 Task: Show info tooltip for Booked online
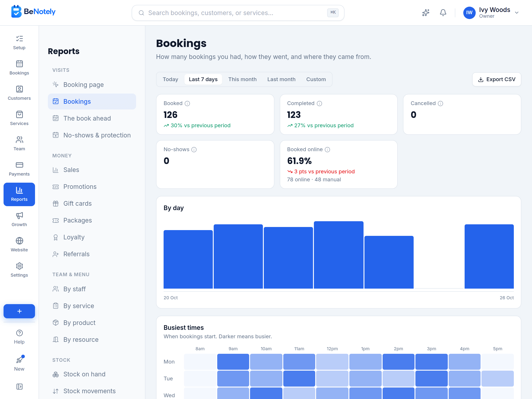tap(327, 150)
